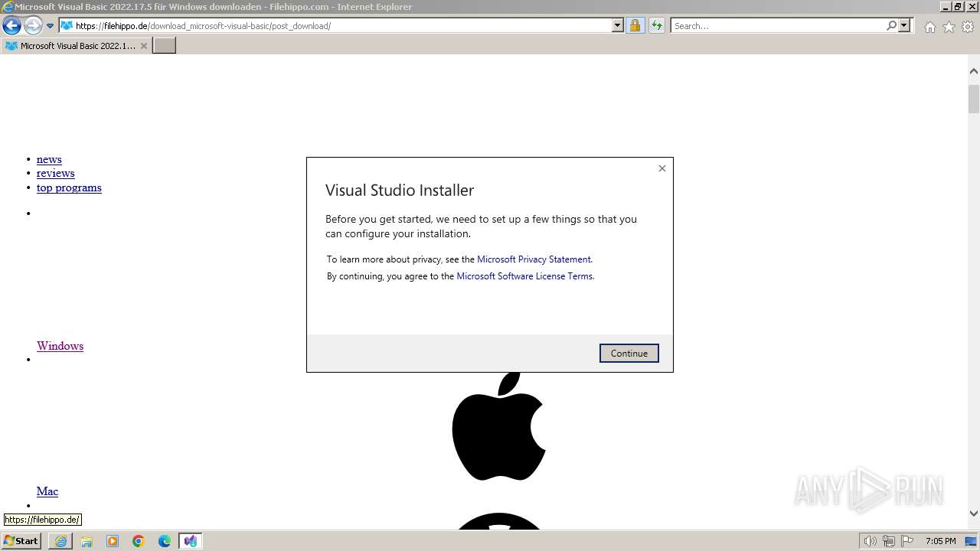
Task: Open the Windows Start button
Action: [x=21, y=540]
